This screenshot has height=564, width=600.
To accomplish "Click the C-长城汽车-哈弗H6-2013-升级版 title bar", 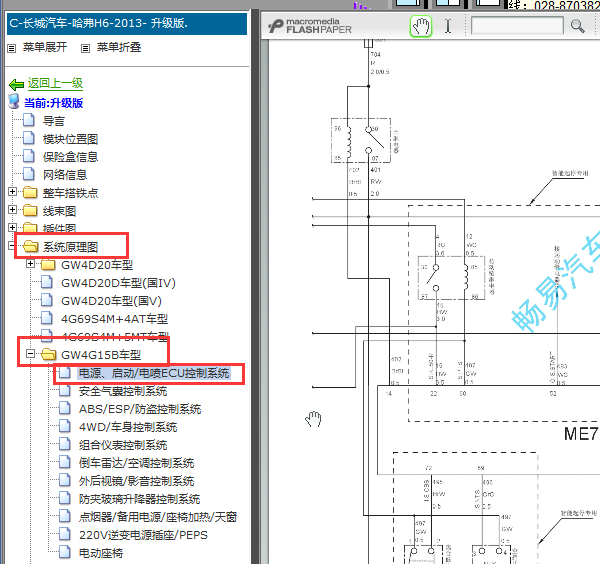I will (127, 24).
